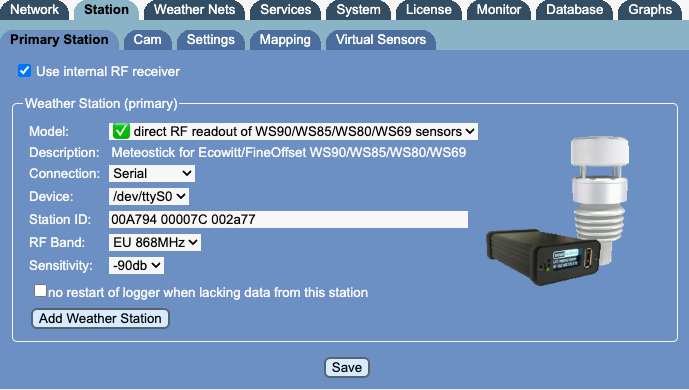
Task: Switch to the Monitor tab
Action: coord(499,10)
